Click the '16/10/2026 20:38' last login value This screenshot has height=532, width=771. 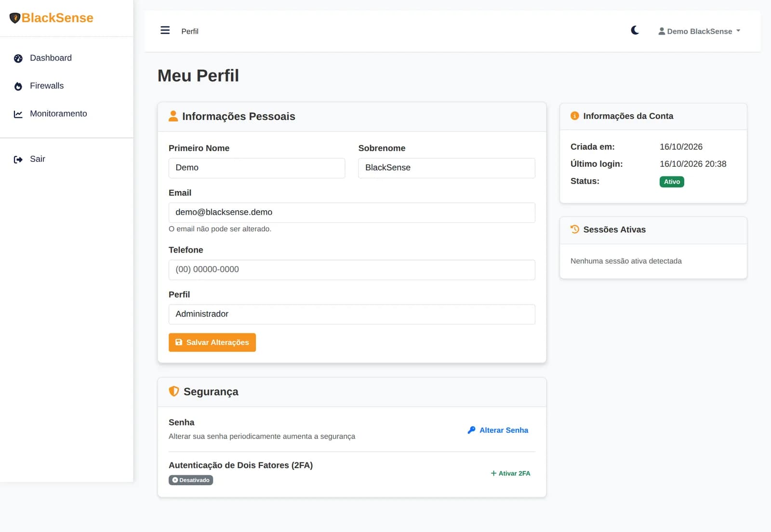coord(693,164)
